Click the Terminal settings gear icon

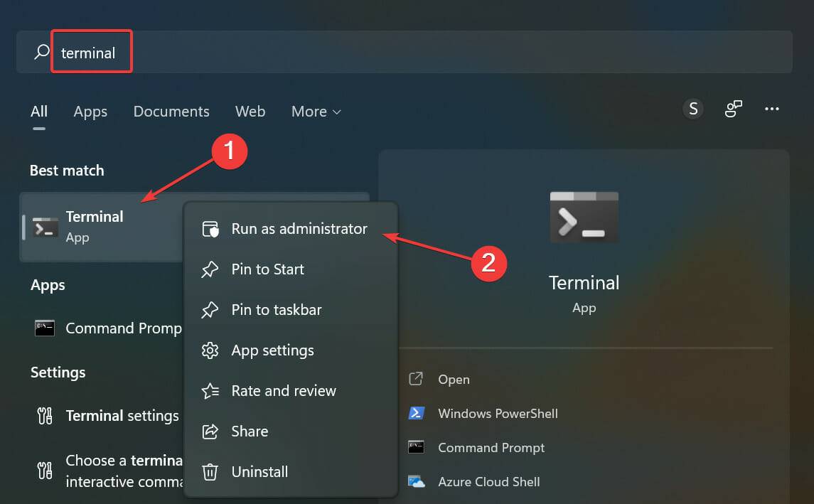point(44,415)
